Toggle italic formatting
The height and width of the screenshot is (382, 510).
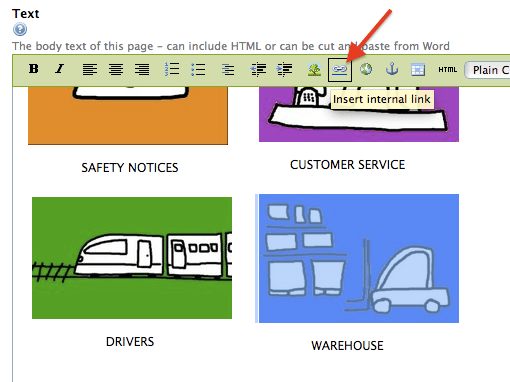click(60, 69)
